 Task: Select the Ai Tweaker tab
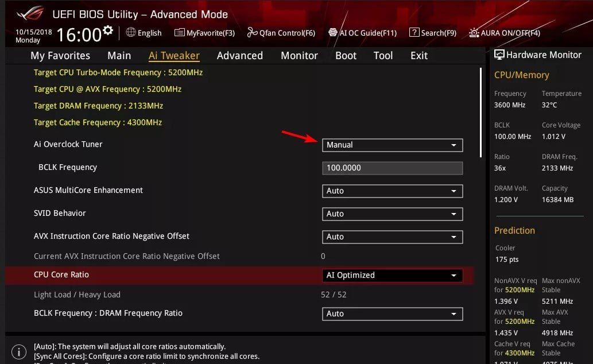pos(174,56)
